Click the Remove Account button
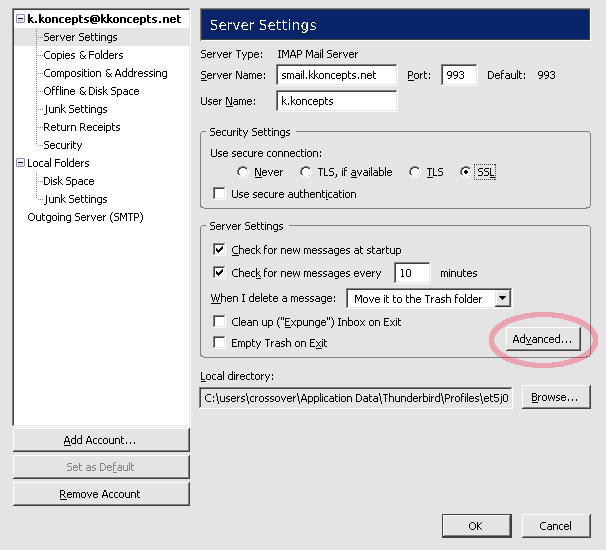The width and height of the screenshot is (606, 550). (101, 494)
